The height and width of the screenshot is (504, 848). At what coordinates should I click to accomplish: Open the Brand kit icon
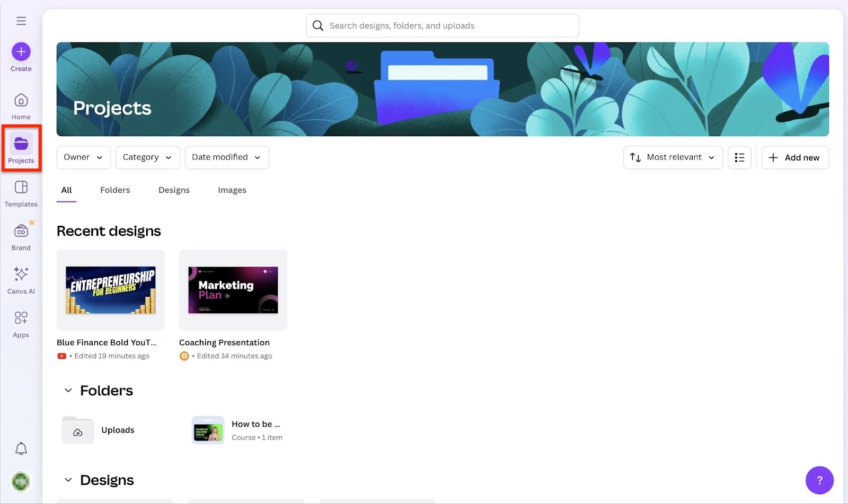click(x=21, y=231)
